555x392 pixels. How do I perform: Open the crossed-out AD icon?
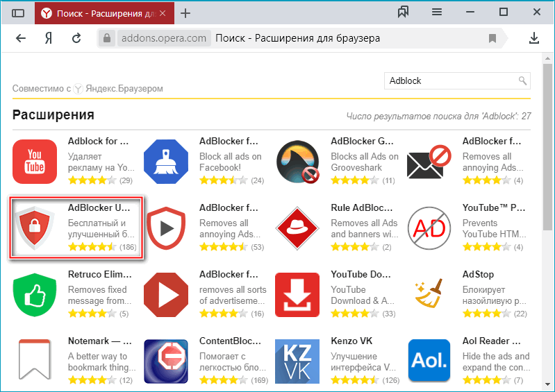[429, 228]
